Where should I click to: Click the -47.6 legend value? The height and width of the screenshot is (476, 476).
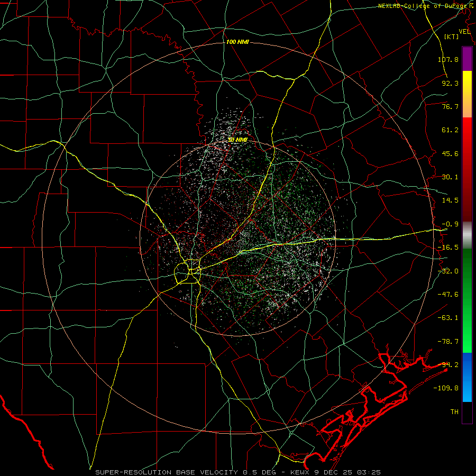(x=448, y=295)
